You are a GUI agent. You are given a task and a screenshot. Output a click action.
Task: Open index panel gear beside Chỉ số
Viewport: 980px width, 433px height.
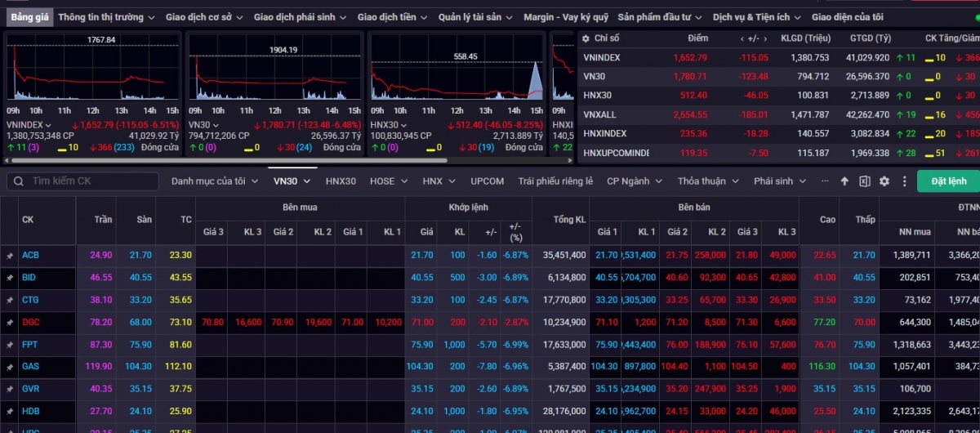click(585, 38)
